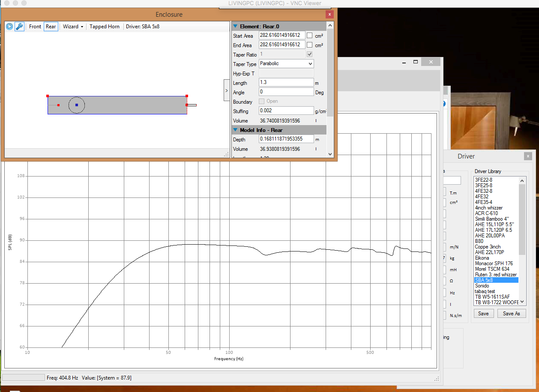Click the properties panel vertical scrollbar thumb
The image size is (539, 392).
330,72
